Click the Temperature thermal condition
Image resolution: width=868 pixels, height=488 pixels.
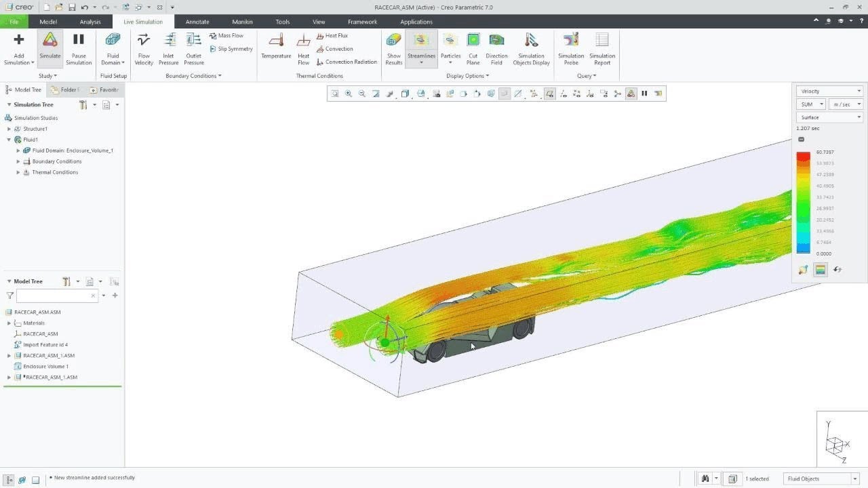[x=276, y=48]
